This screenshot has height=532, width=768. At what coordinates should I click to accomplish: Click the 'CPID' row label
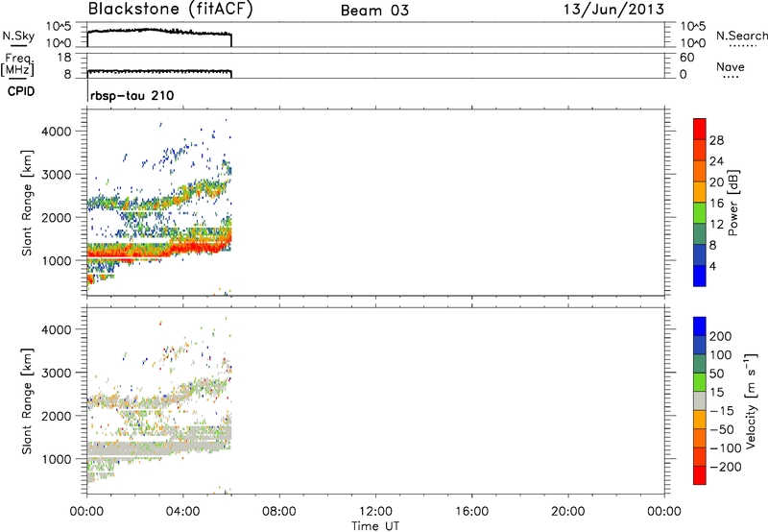[x=21, y=91]
